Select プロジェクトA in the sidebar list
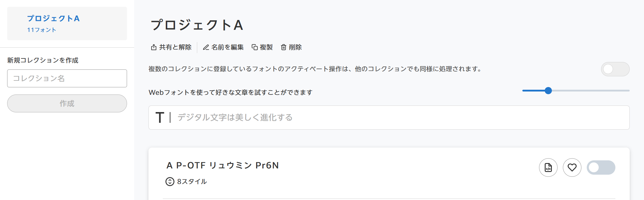 coord(67,24)
